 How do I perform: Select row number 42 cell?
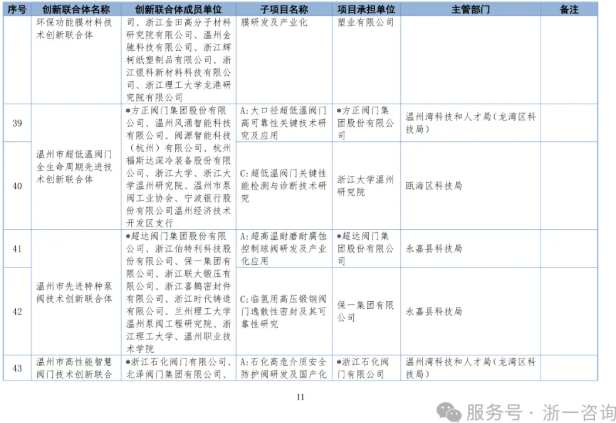point(17,311)
